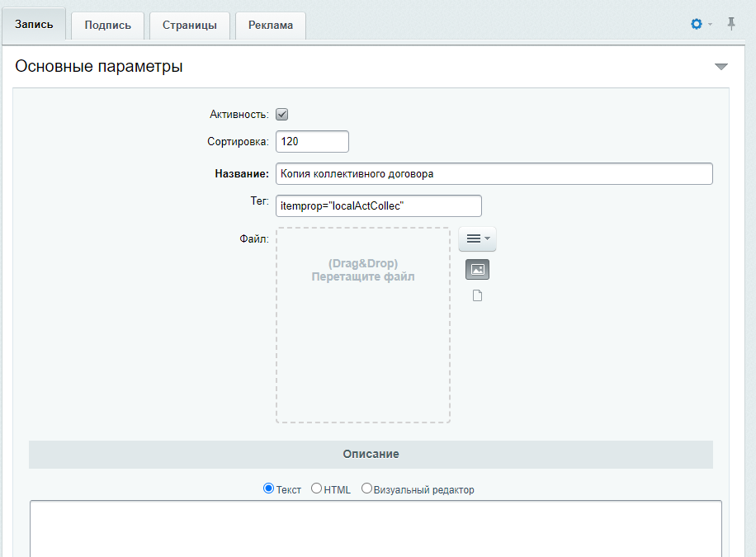Viewport: 756px width, 557px height.
Task: Toggle the Активность checkbox
Action: [281, 115]
